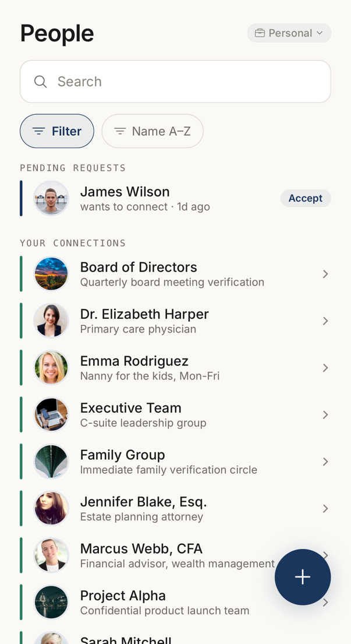Select the Board of Directors name
The width and height of the screenshot is (351, 644).
tap(139, 268)
